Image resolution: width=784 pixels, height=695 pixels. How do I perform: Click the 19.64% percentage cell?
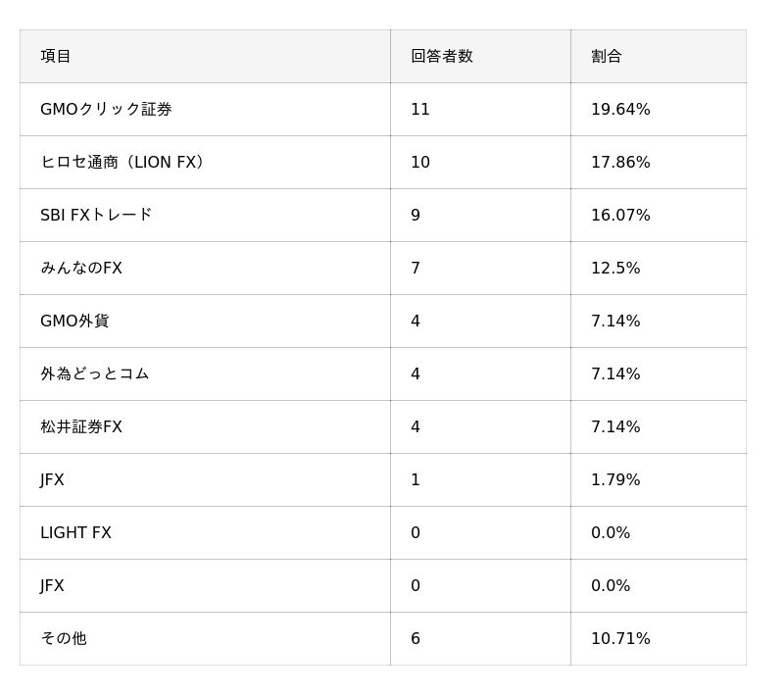coord(620,109)
